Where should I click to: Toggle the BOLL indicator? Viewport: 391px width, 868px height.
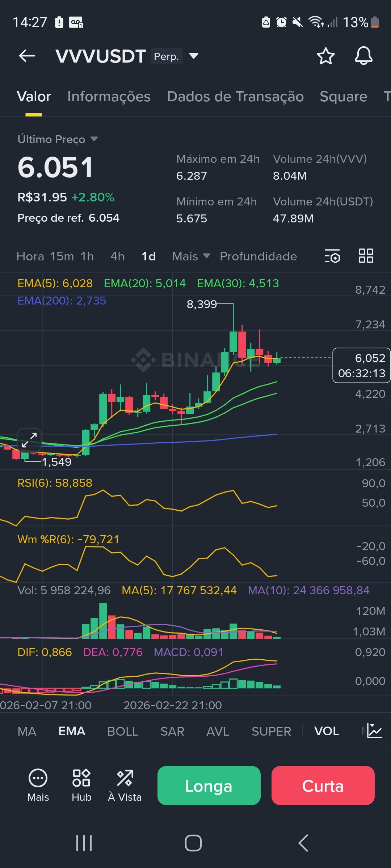coord(123,731)
